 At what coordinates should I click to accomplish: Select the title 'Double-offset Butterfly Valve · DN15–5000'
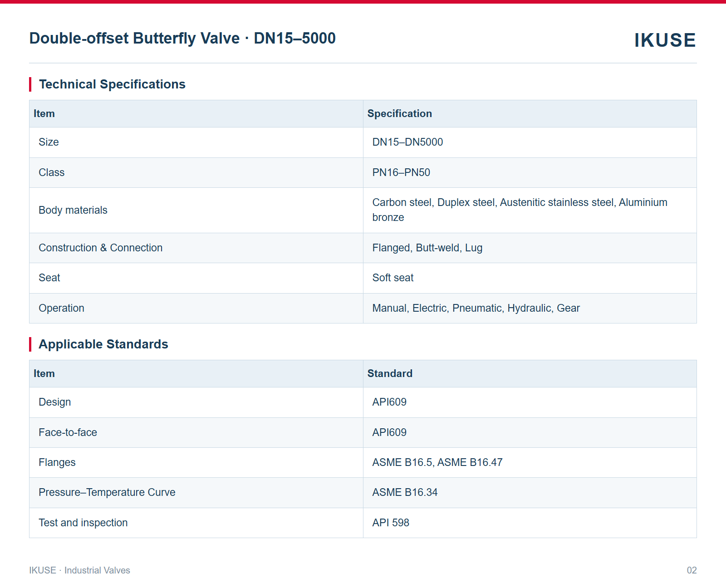tap(182, 38)
